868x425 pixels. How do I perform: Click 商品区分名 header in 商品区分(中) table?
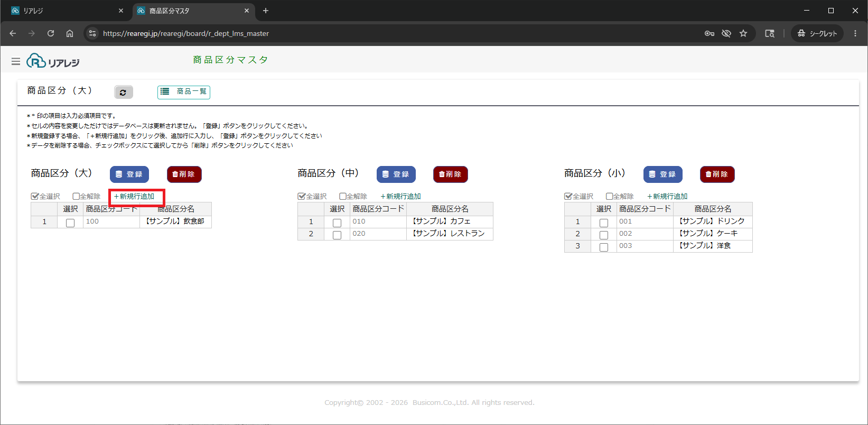(x=450, y=209)
